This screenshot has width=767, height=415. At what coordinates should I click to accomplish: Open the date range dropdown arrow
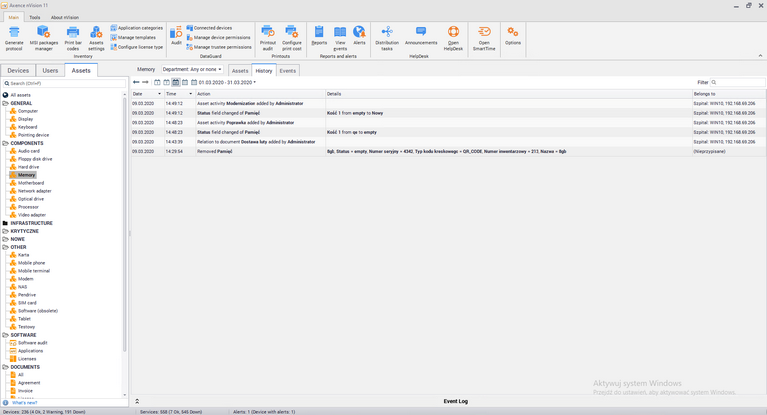[x=254, y=82]
